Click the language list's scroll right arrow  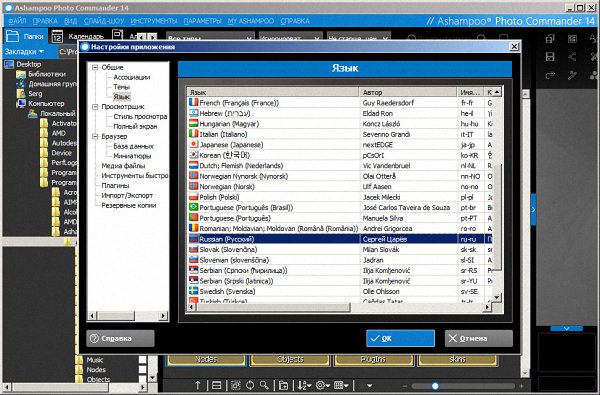[487, 307]
